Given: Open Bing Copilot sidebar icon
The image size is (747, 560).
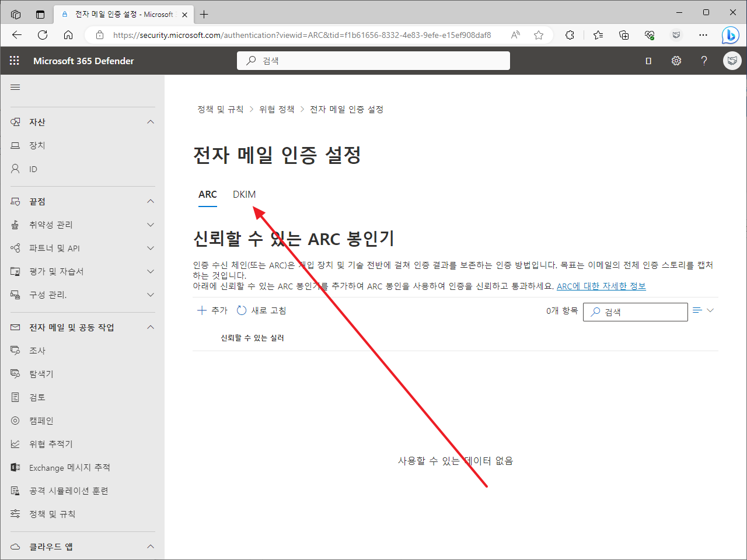Looking at the screenshot, I should point(730,35).
